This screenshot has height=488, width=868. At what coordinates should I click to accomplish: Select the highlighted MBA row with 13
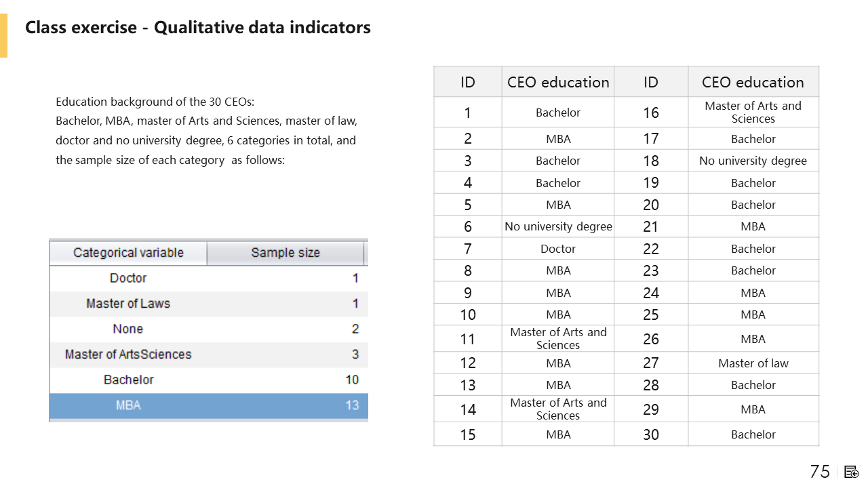point(209,405)
